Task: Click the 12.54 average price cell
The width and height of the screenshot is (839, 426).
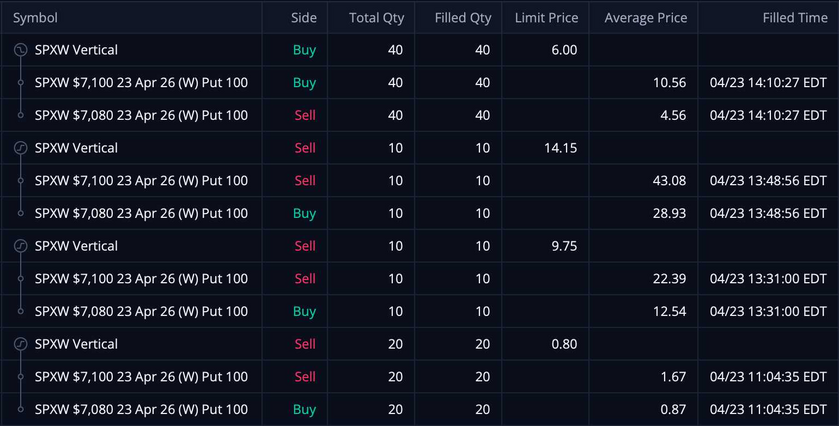Action: (669, 311)
